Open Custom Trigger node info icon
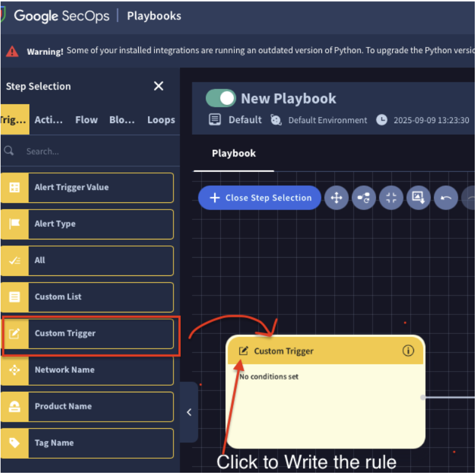Screen dimensions: 476x474 point(408,351)
